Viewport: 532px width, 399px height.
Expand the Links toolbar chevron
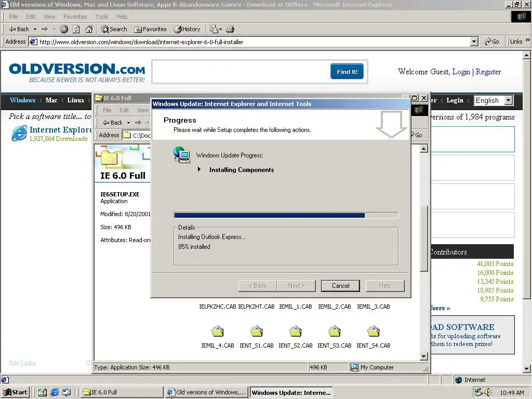528,41
